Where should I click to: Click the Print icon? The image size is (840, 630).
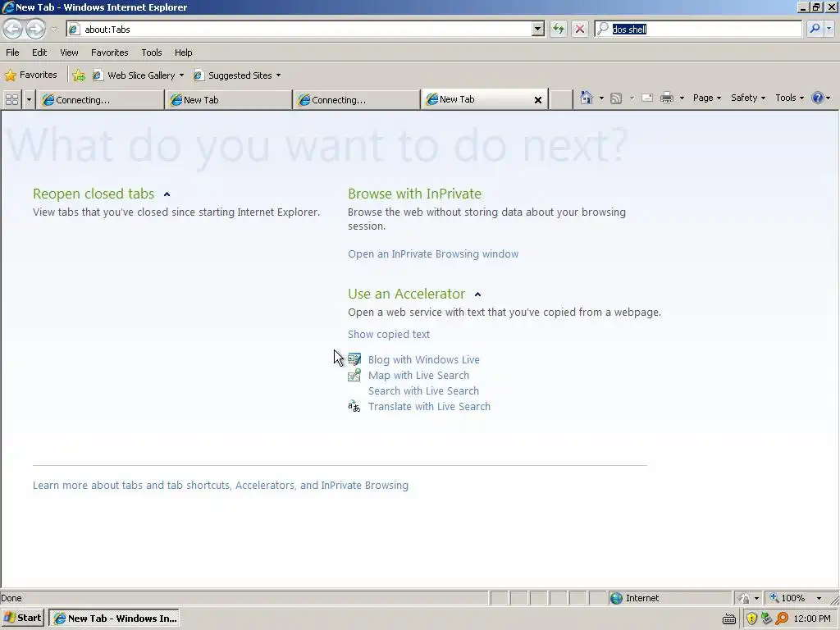coord(666,98)
